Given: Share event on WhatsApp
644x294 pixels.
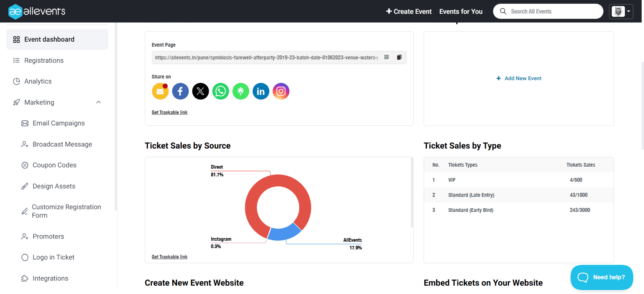Looking at the screenshot, I should [x=220, y=91].
